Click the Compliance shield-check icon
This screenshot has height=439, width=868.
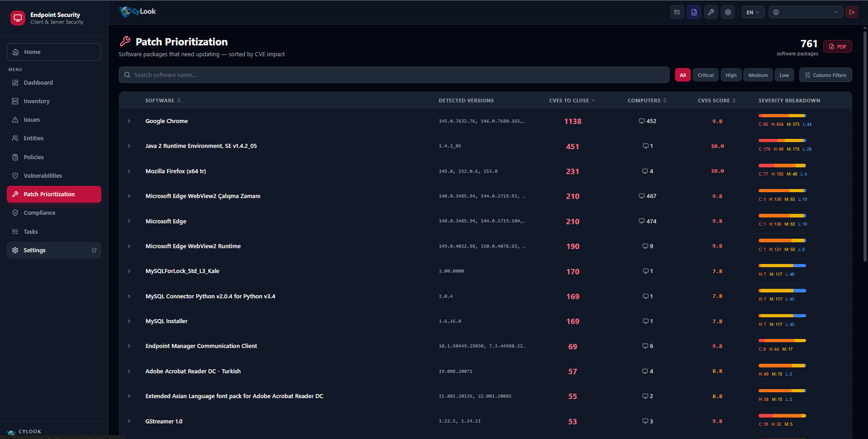pyautogui.click(x=15, y=213)
